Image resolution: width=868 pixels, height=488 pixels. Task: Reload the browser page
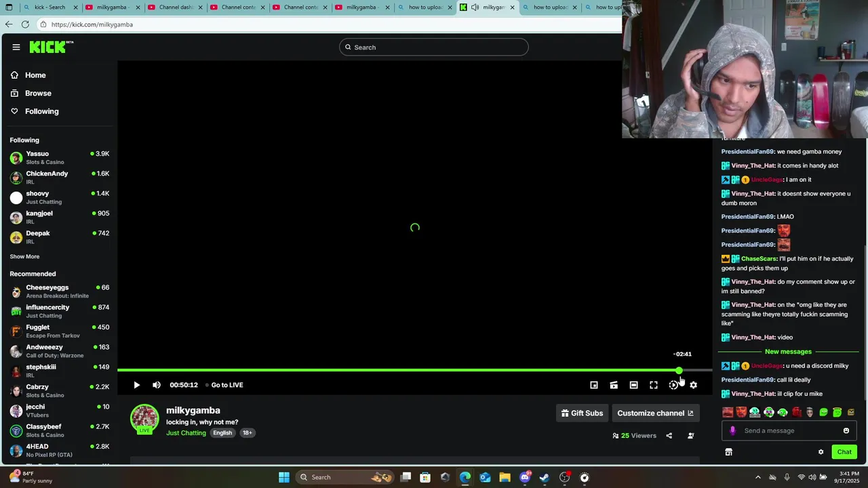[x=25, y=24]
